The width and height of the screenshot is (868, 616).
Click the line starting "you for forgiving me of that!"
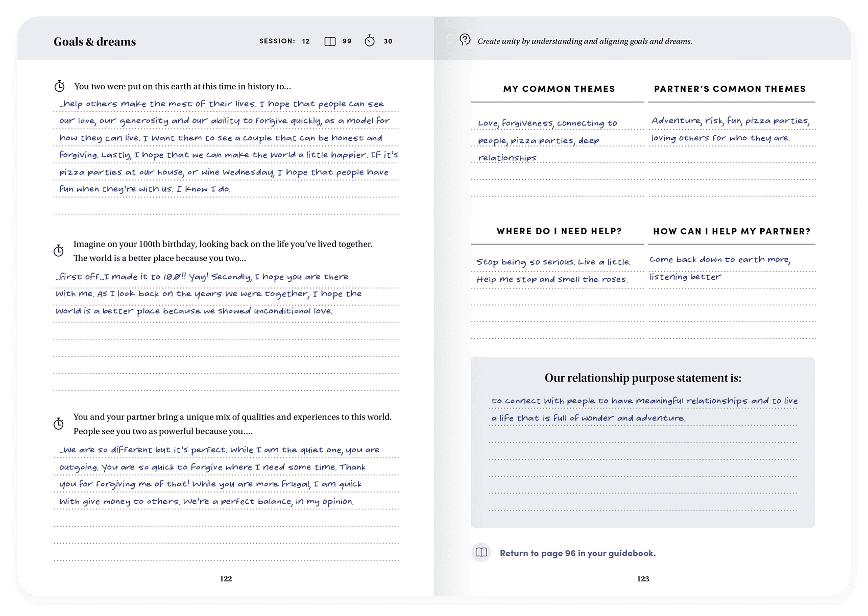point(210,484)
